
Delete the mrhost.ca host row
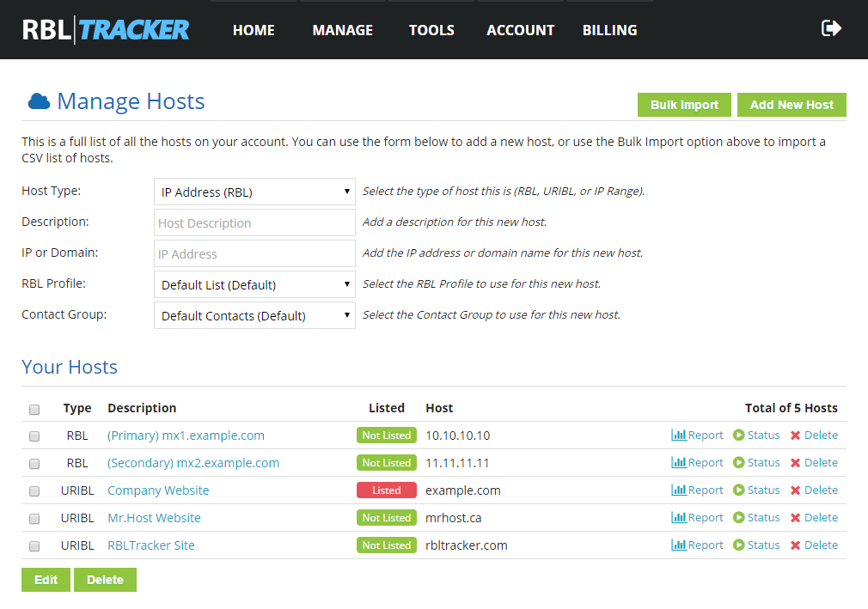[x=815, y=518]
